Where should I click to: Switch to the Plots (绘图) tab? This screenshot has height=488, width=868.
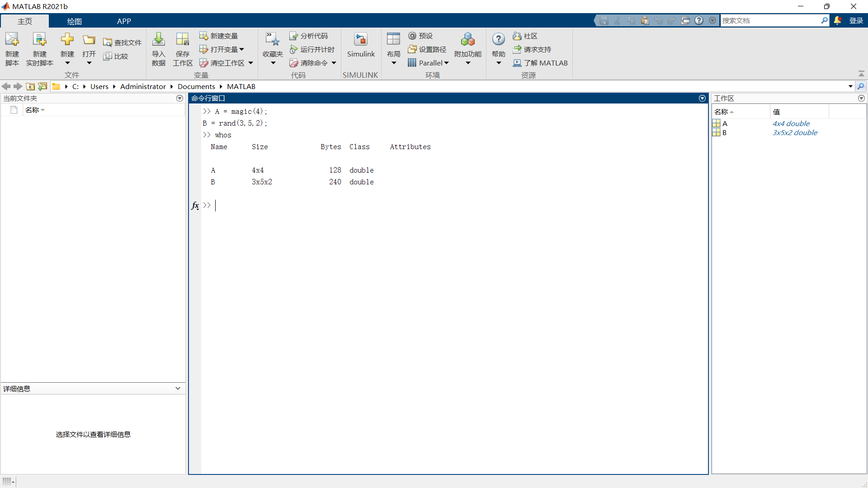click(74, 21)
